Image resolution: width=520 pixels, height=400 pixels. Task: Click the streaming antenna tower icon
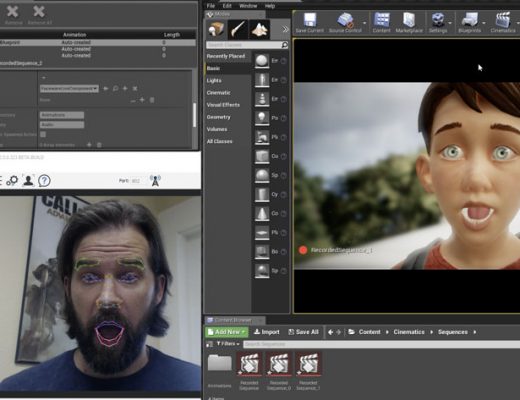point(155,180)
